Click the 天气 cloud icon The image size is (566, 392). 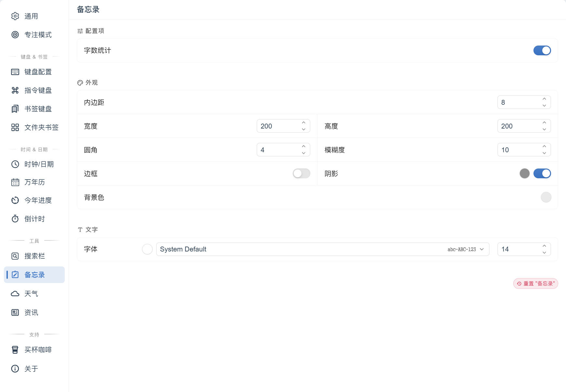point(15,294)
